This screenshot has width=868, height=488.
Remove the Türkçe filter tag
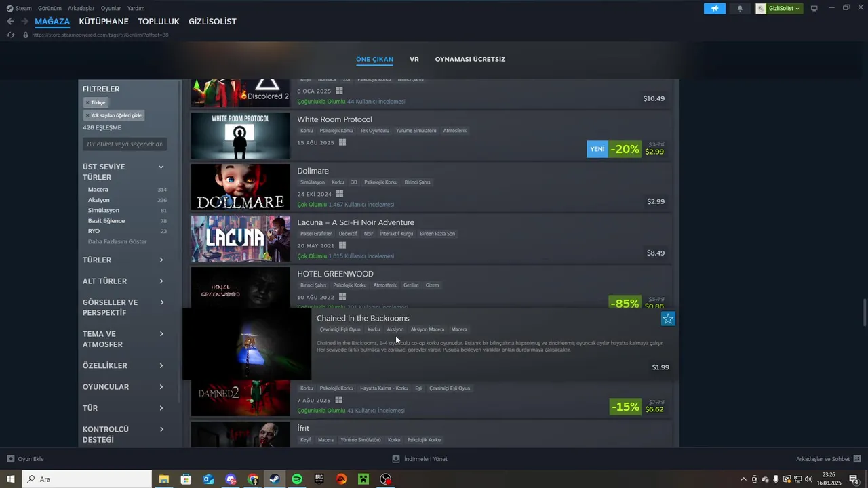point(96,102)
